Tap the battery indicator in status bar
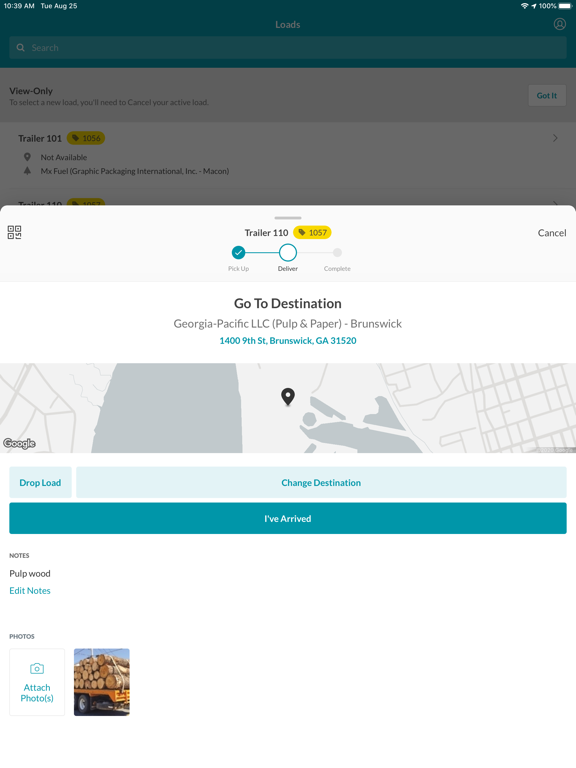The width and height of the screenshot is (576, 768). (x=565, y=6)
